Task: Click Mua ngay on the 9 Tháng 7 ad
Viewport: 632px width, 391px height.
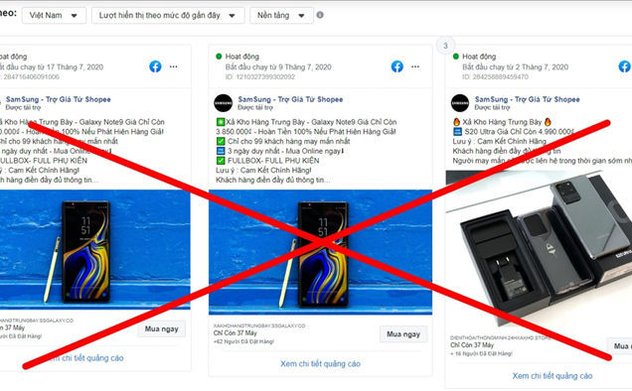Action: [403, 334]
